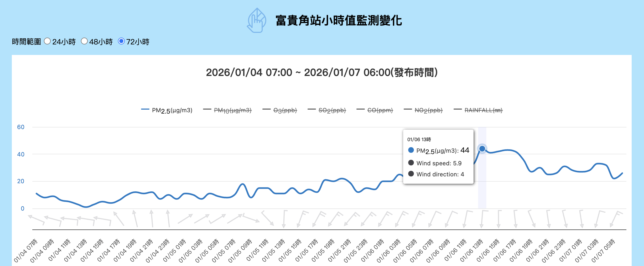Click the CO legend line marker
The height and width of the screenshot is (266, 644).
click(x=360, y=109)
